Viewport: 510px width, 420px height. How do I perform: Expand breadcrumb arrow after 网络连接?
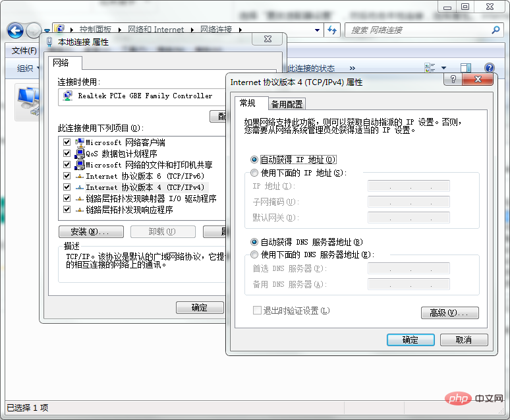241,30
